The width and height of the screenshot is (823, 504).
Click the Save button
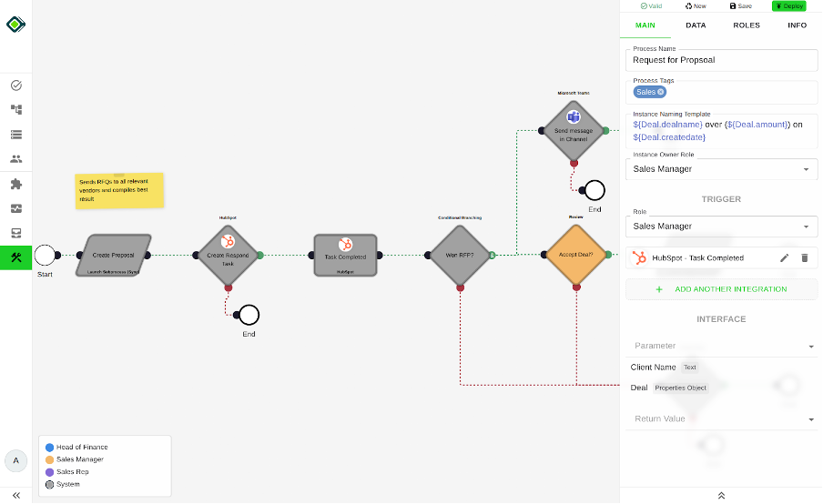click(740, 5)
